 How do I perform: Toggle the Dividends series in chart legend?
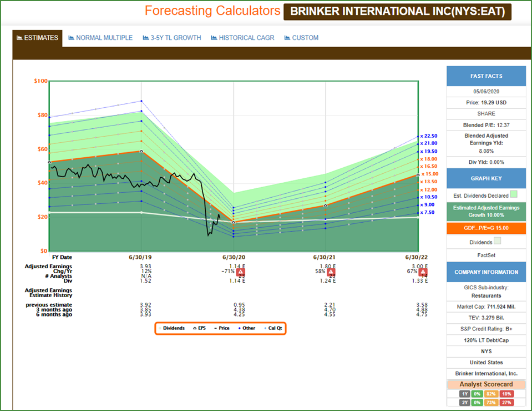tap(172, 328)
